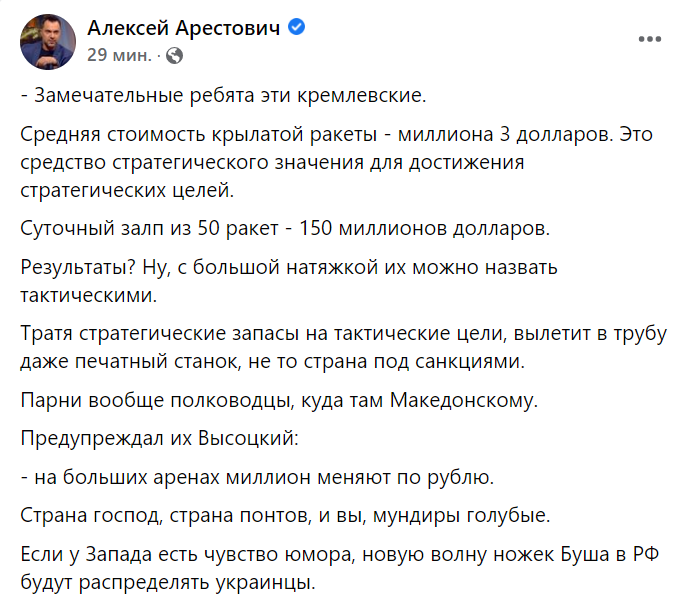Click the line 'даже печатный станок'
The height and width of the screenshot is (610, 693).
coord(273,362)
